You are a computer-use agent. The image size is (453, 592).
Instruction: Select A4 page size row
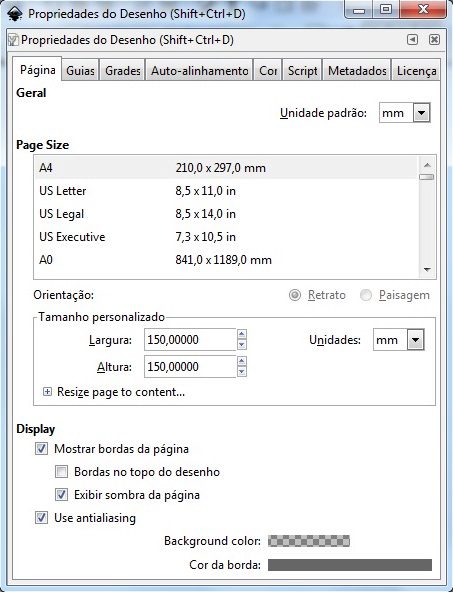pos(226,168)
